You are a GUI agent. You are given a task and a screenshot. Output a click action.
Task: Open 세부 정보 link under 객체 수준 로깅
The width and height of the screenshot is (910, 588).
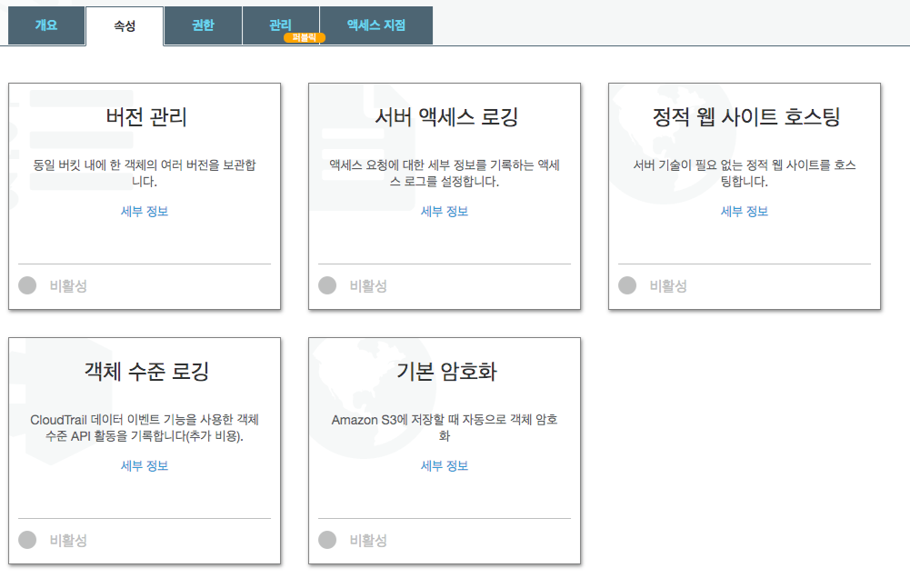(x=145, y=465)
